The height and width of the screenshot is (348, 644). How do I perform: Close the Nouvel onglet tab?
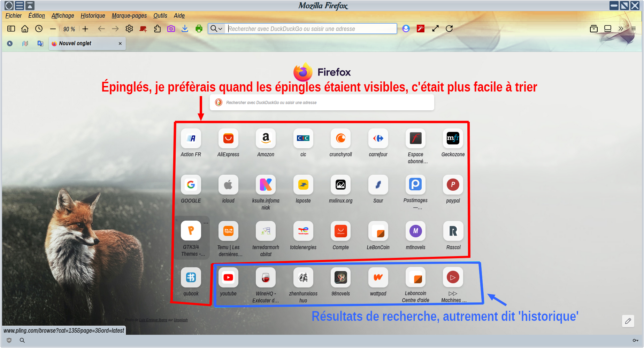[x=120, y=43]
